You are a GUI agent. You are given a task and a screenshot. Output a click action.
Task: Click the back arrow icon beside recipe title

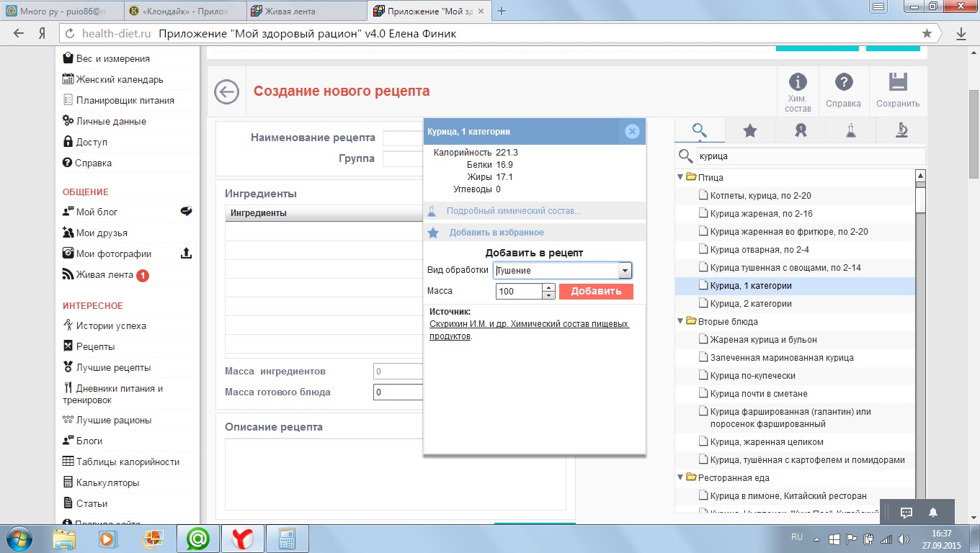pyautogui.click(x=227, y=92)
